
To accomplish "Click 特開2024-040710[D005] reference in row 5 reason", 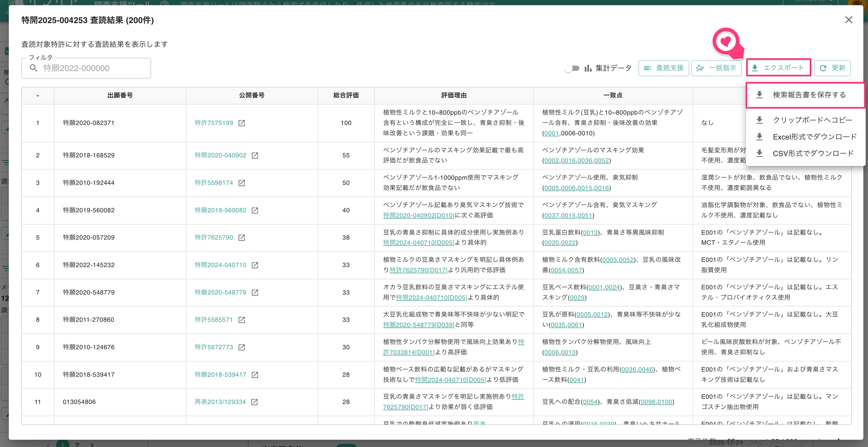I will (x=418, y=243).
